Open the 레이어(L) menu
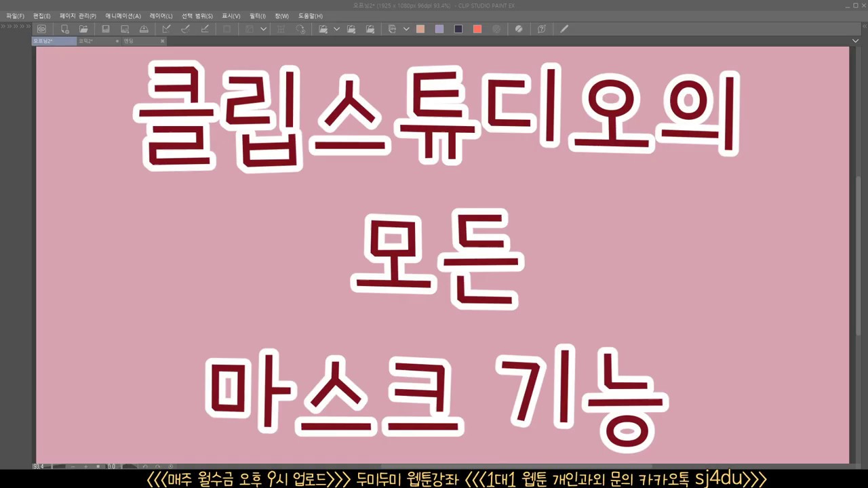Screen dimensions: 868x488 (161, 16)
